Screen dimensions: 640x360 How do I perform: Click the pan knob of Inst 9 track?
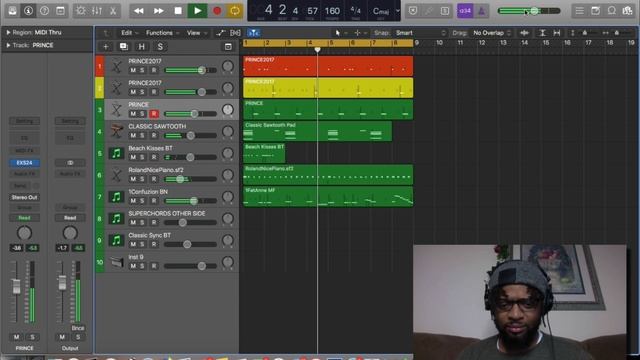tap(228, 262)
